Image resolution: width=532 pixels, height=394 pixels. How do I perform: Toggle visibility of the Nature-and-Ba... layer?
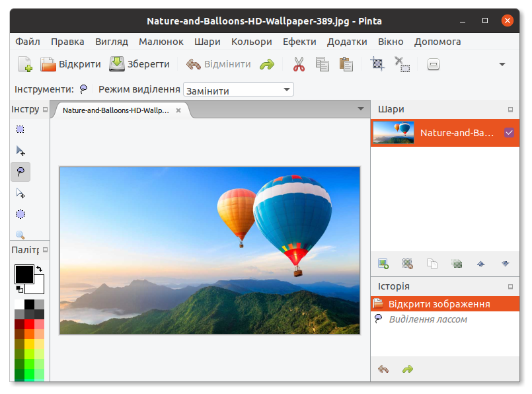pyautogui.click(x=509, y=132)
